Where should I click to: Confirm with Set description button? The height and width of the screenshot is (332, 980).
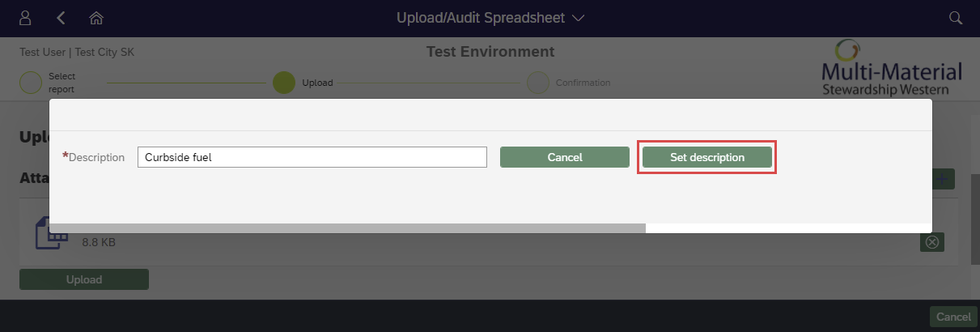(x=707, y=157)
